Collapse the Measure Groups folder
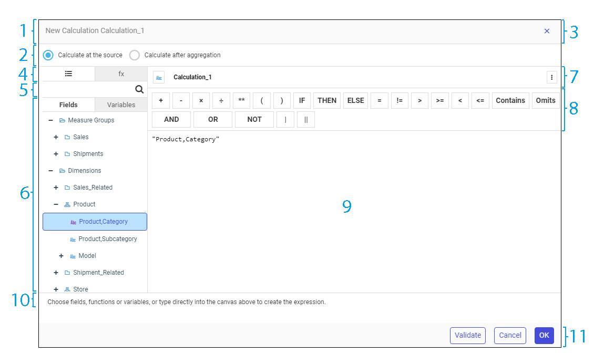 click(50, 120)
